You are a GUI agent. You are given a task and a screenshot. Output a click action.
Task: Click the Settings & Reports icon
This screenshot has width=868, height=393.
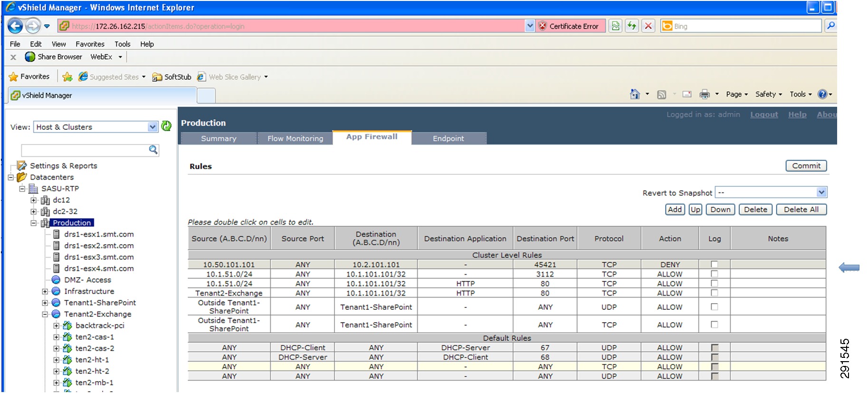[x=22, y=165]
